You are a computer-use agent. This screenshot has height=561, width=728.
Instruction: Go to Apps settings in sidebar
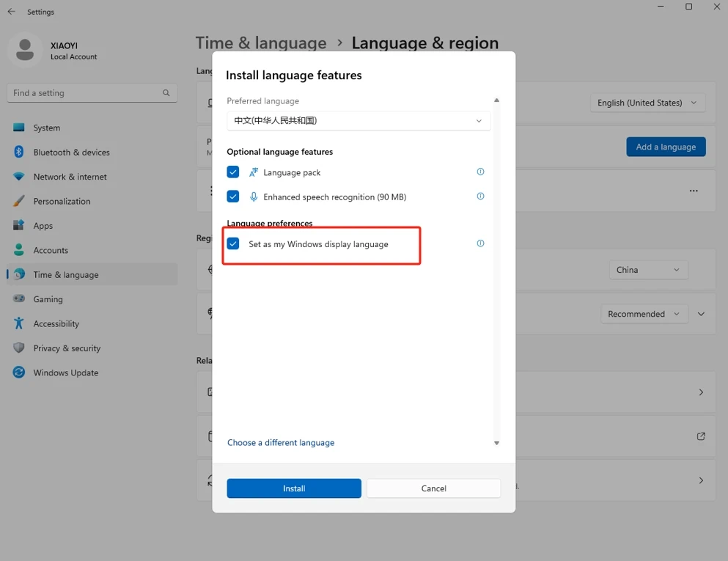pos(92,226)
